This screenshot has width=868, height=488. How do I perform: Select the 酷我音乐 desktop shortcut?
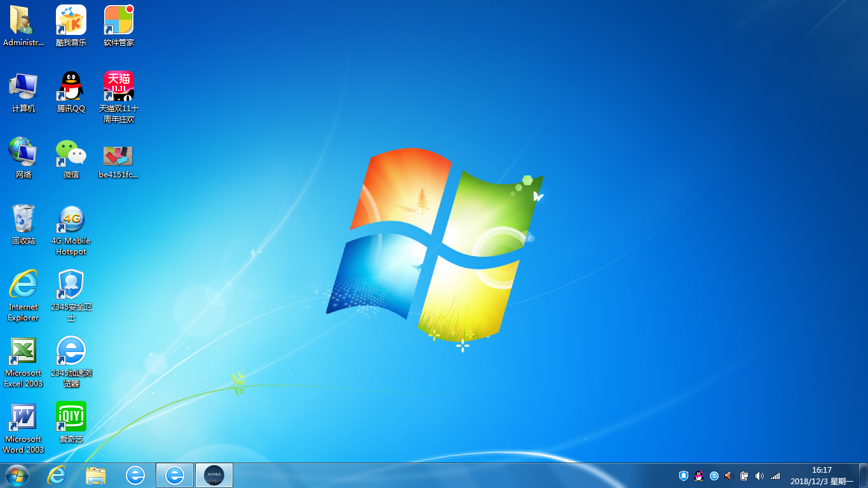(x=71, y=21)
